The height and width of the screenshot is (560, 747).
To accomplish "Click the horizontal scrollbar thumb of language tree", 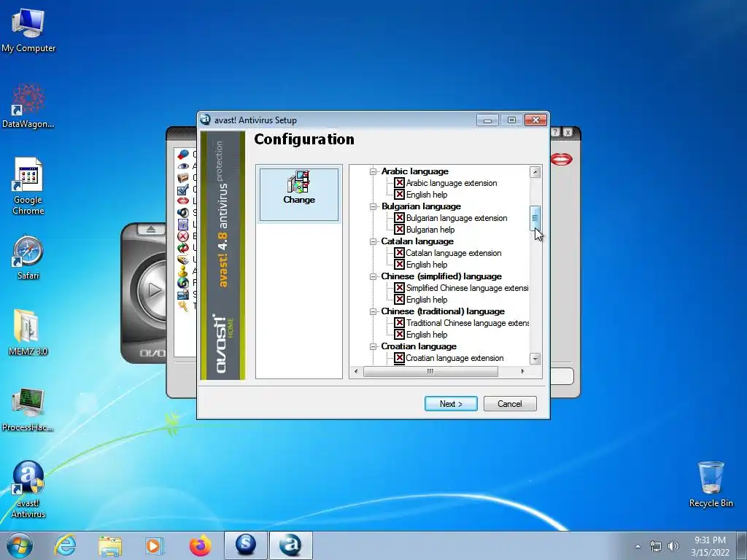I will coord(430,371).
